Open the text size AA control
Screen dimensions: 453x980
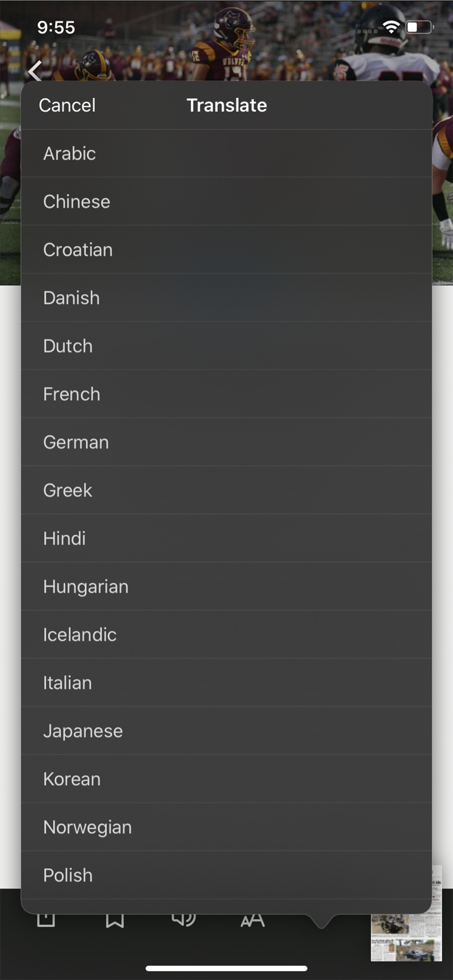coord(252,921)
